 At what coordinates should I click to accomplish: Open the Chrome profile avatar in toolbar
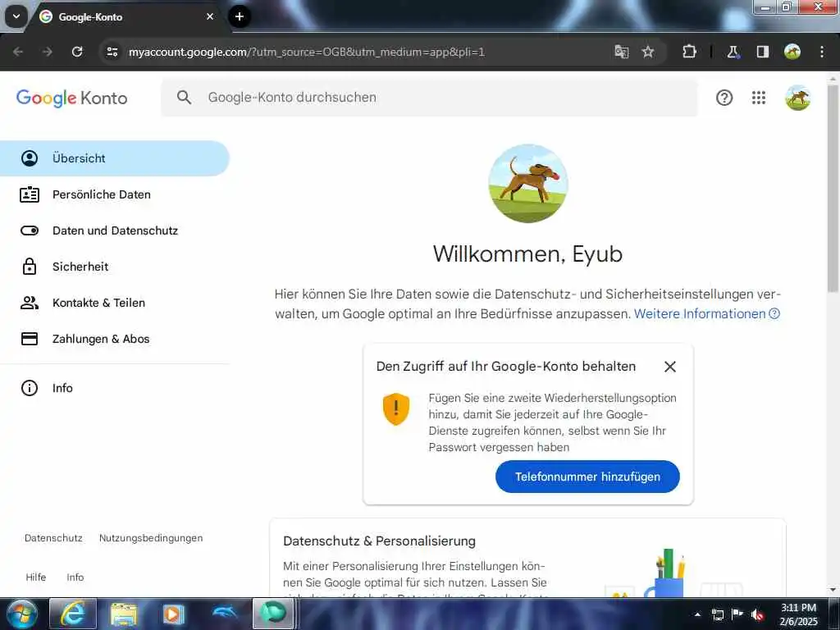point(792,52)
